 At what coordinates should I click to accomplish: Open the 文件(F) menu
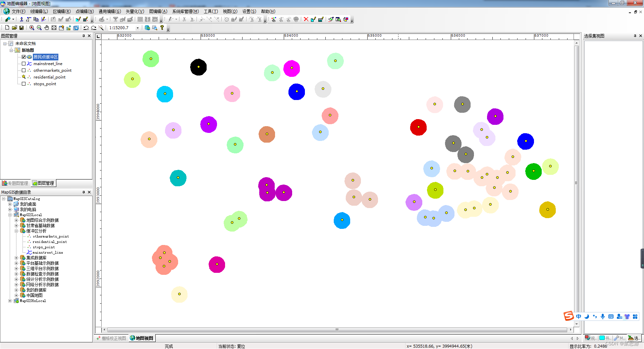18,11
